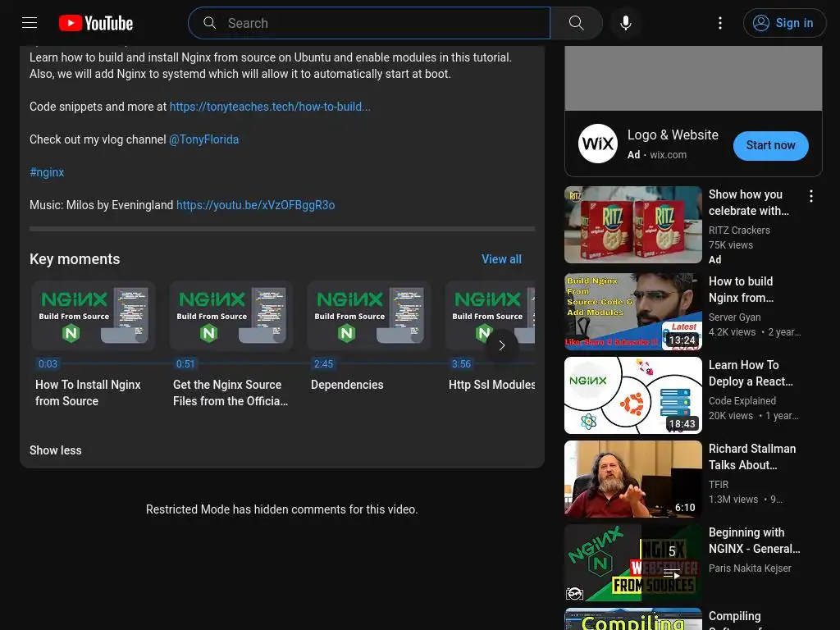This screenshot has width=840, height=630.
Task: Click the Code Explained channel name
Action: click(742, 400)
